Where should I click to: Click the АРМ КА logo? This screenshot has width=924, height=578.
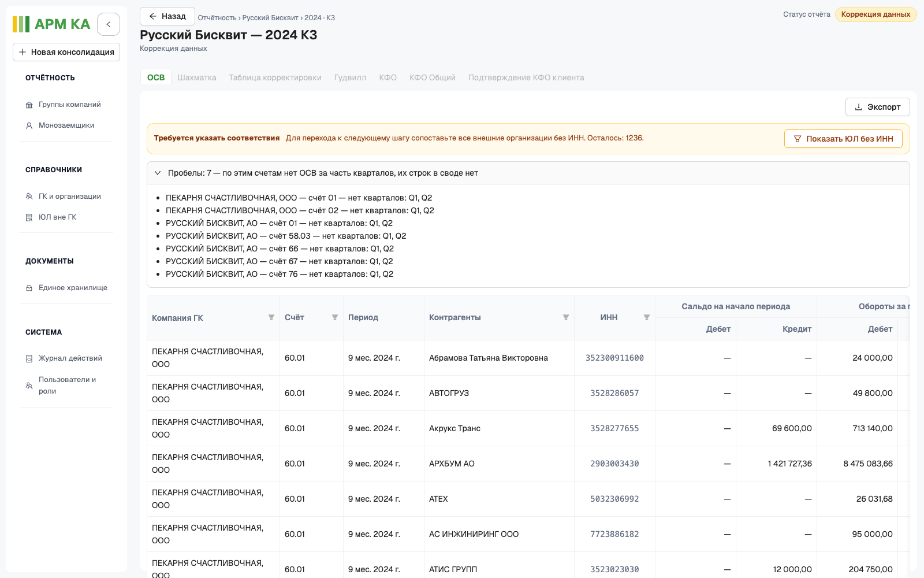51,24
